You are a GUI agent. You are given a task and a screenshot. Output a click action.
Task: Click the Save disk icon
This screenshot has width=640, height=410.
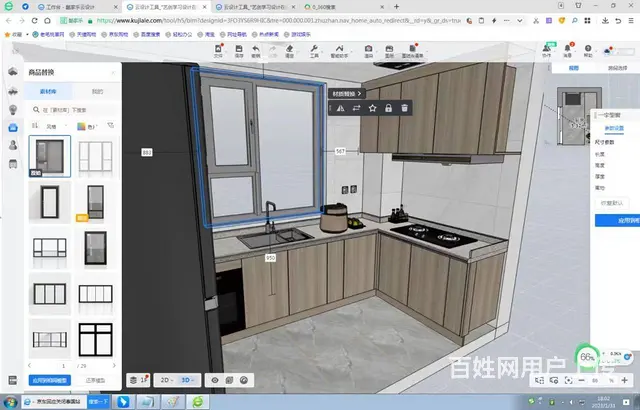[x=239, y=51]
